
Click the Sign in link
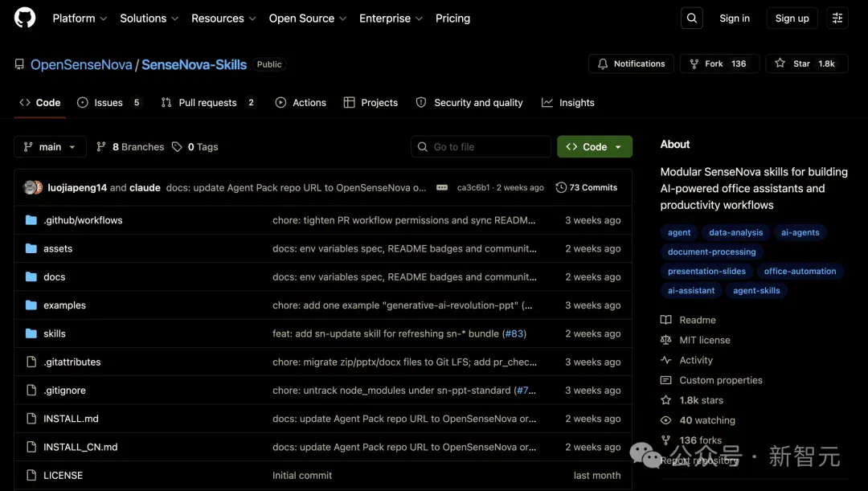pyautogui.click(x=735, y=18)
